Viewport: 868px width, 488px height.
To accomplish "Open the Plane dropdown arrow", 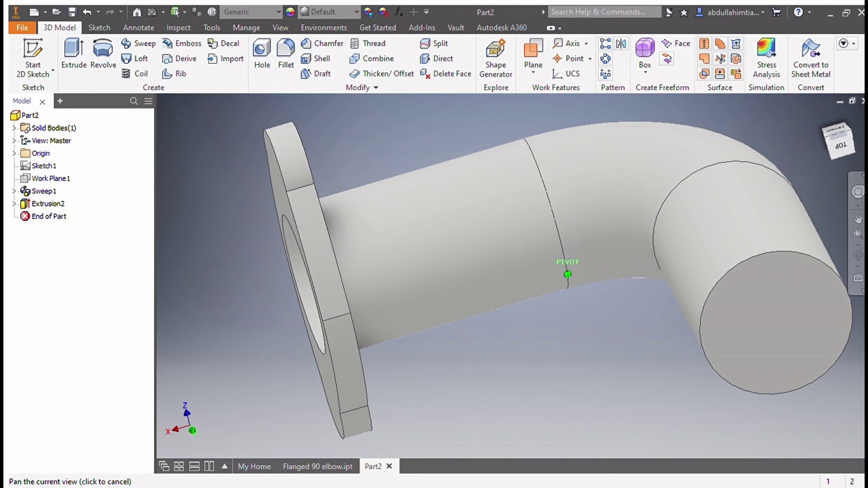I will [x=533, y=73].
